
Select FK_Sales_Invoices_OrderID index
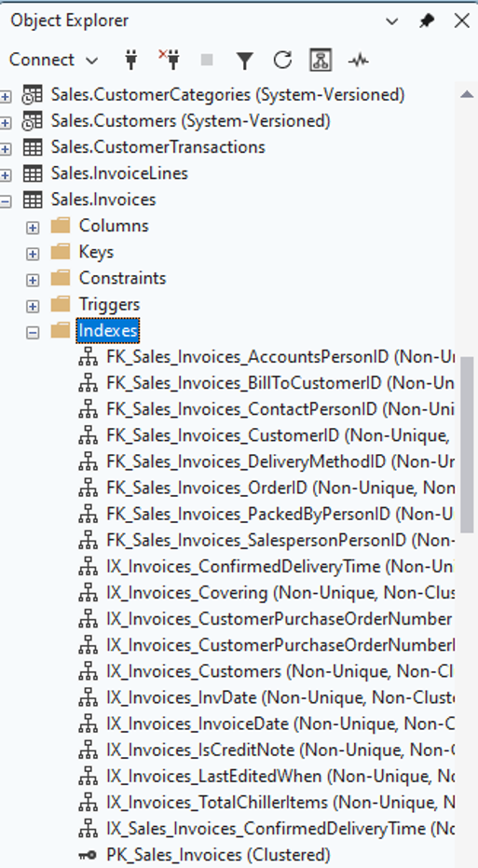tap(280, 488)
